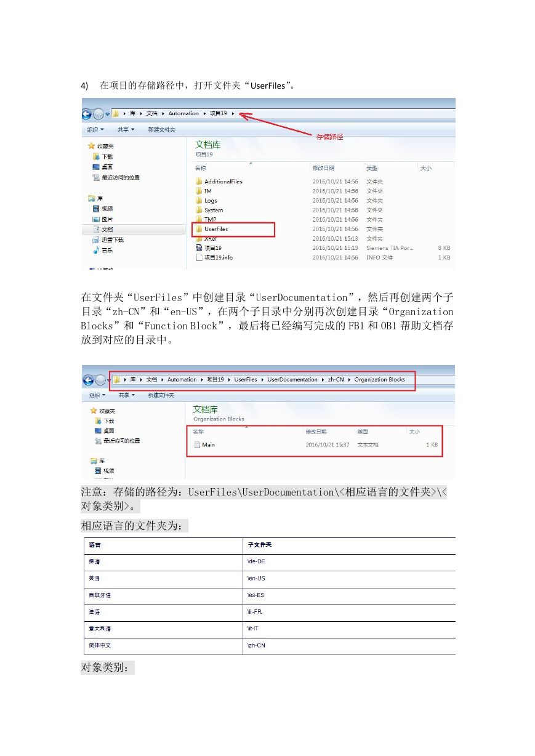Open 下载 in the Organization Blocks window sidebar
The image size is (535, 756).
(x=104, y=420)
